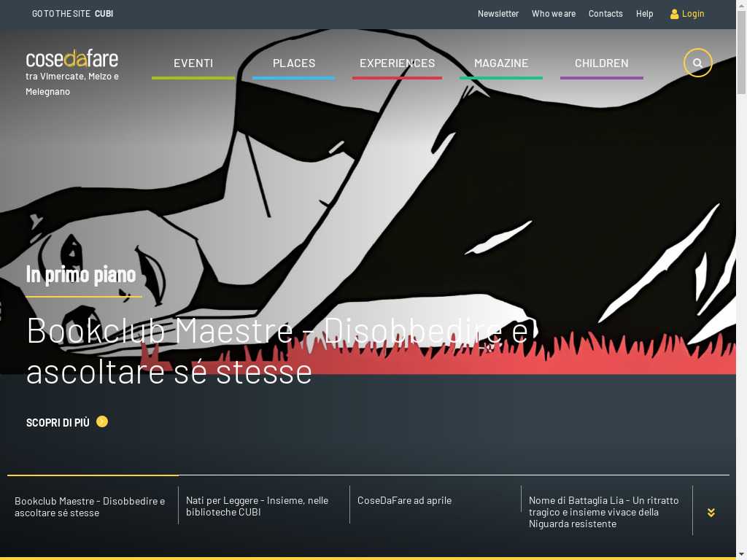Screen dimensions: 747x560
Task: Open the Who we are page
Action: pyautogui.click(x=553, y=14)
